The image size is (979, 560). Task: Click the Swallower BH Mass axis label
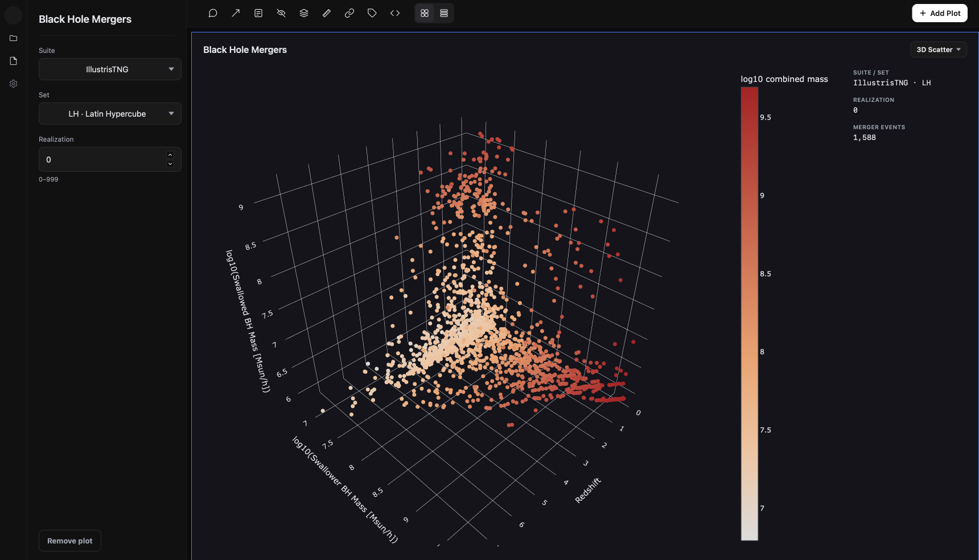click(x=345, y=489)
